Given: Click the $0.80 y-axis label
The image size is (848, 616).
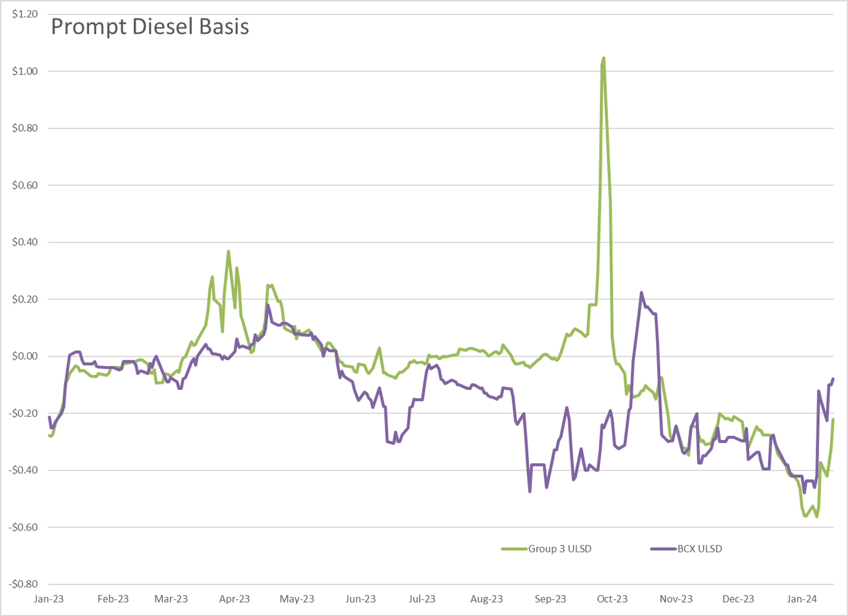Looking at the screenshot, I should (25, 128).
